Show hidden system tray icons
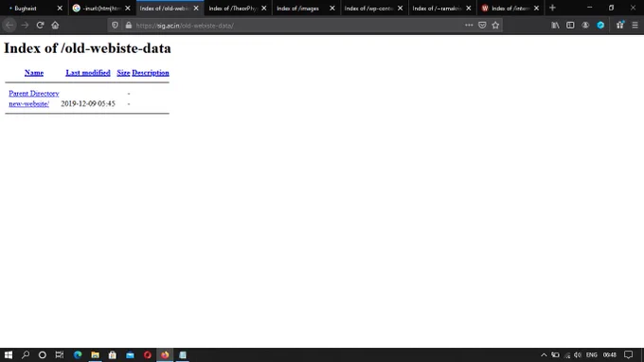Image resolution: width=644 pixels, height=362 pixels. [x=544, y=355]
